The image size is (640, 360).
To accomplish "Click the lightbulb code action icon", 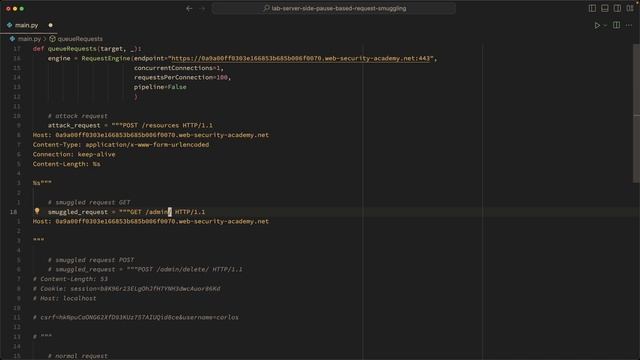I will click(x=37, y=211).
